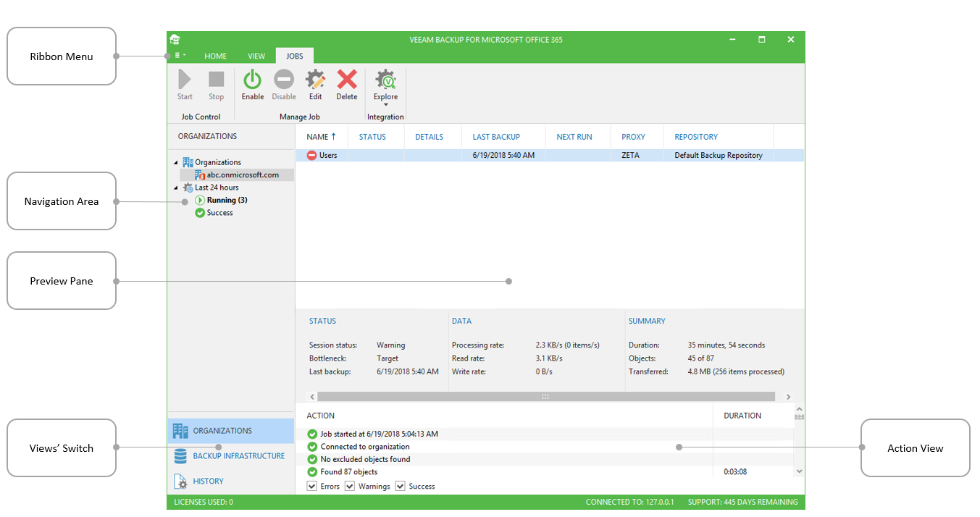Collapse the Organizations tree node
Viewport: 980px width, 517px height.
point(175,162)
